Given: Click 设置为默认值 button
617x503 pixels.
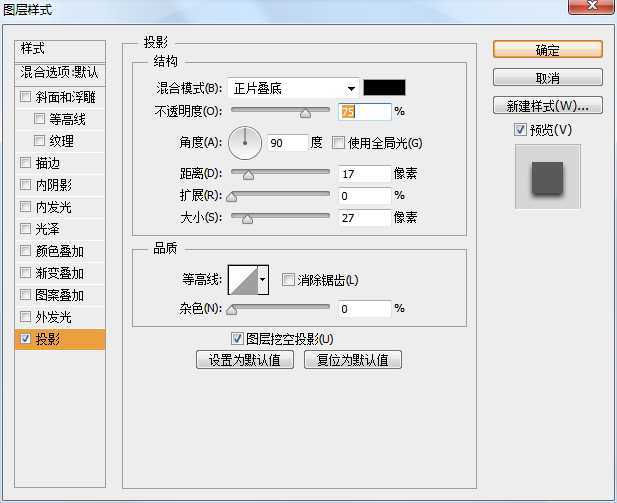Looking at the screenshot, I should pyautogui.click(x=245, y=360).
